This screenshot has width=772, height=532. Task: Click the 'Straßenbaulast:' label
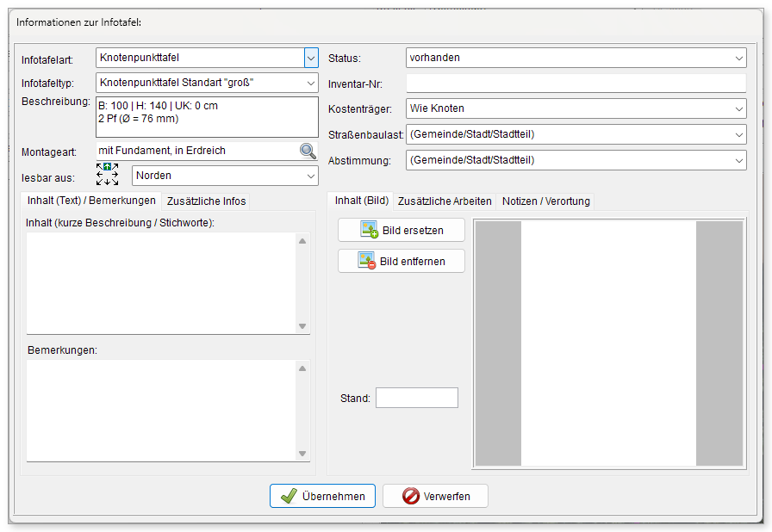coord(366,134)
